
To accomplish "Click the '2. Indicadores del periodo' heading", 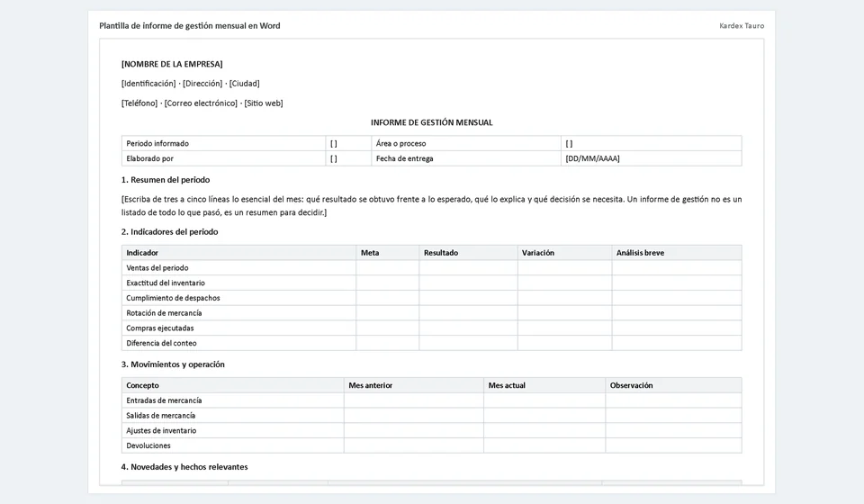I will (x=170, y=232).
